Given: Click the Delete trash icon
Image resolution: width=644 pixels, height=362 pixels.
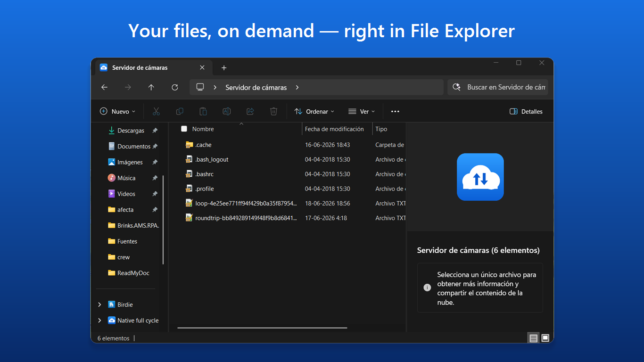Looking at the screenshot, I should pyautogui.click(x=273, y=112).
